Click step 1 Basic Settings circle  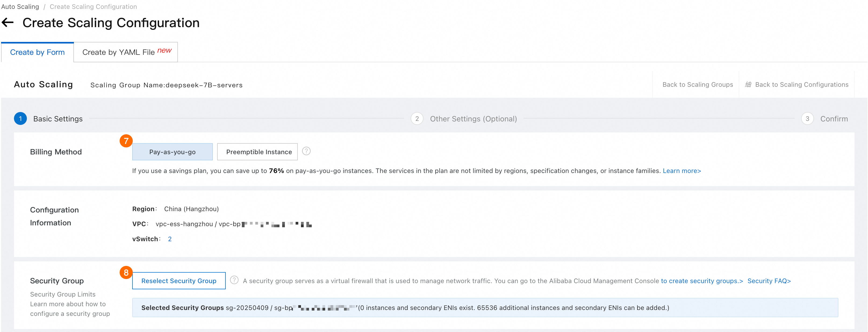(x=20, y=118)
